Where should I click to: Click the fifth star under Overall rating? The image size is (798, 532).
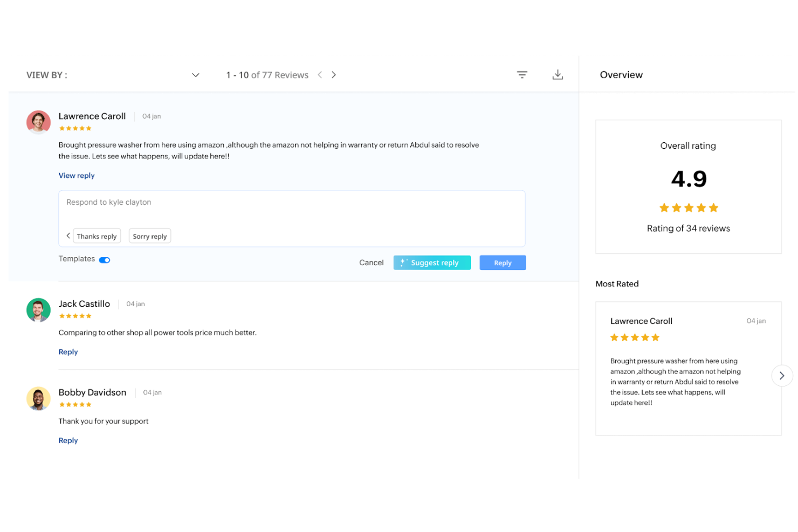point(714,208)
